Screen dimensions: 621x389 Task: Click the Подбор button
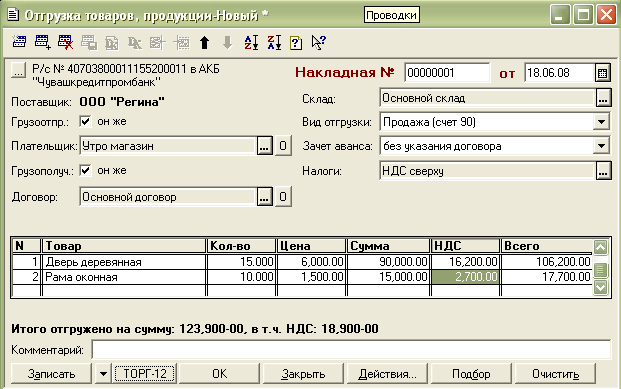[x=471, y=374]
